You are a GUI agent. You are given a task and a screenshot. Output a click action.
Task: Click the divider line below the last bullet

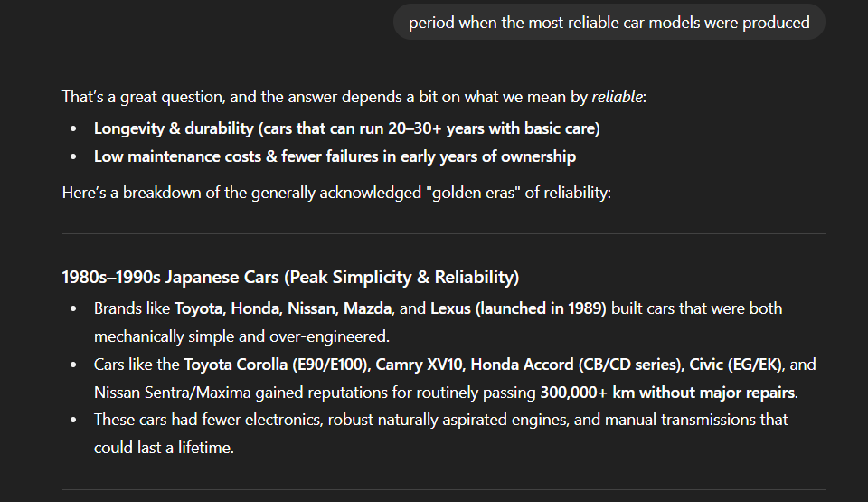pyautogui.click(x=443, y=490)
